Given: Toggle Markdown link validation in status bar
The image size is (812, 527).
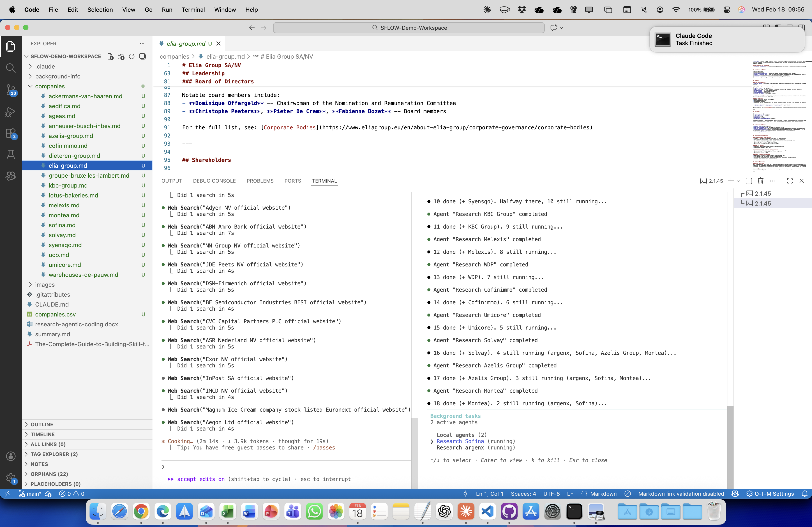Looking at the screenshot, I should [680, 494].
